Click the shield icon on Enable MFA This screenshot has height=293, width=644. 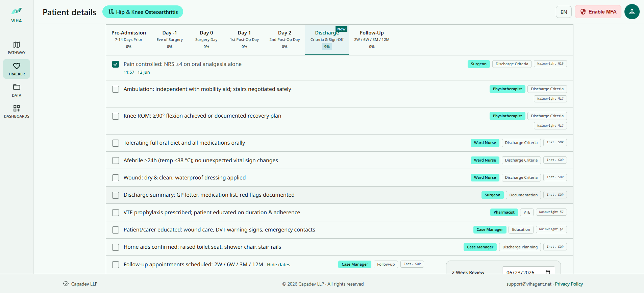(583, 12)
